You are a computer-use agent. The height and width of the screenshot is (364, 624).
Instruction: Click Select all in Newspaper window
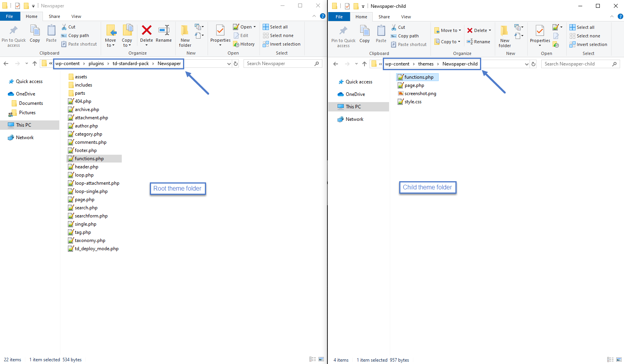point(276,27)
